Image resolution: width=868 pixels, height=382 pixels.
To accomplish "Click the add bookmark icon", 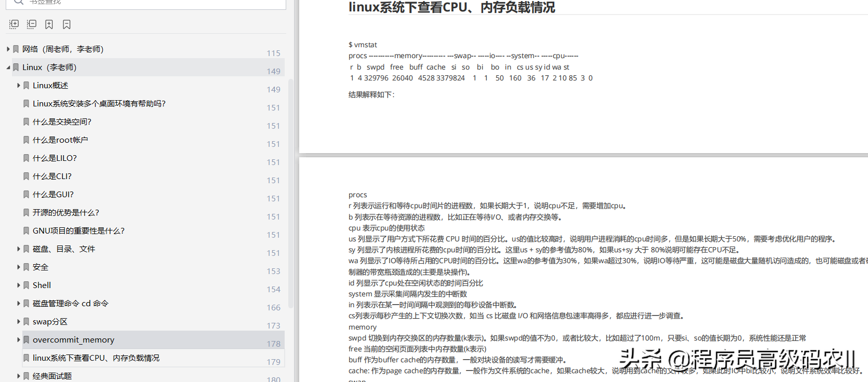I will click(49, 24).
